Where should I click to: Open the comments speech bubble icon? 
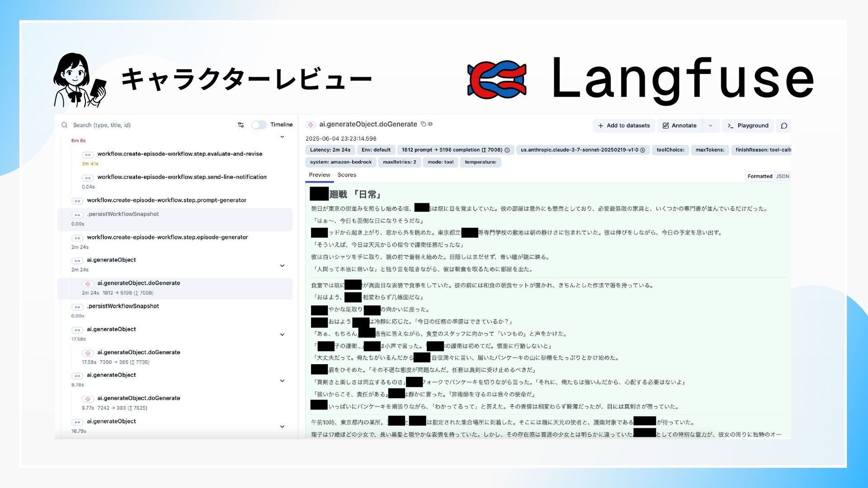point(784,126)
